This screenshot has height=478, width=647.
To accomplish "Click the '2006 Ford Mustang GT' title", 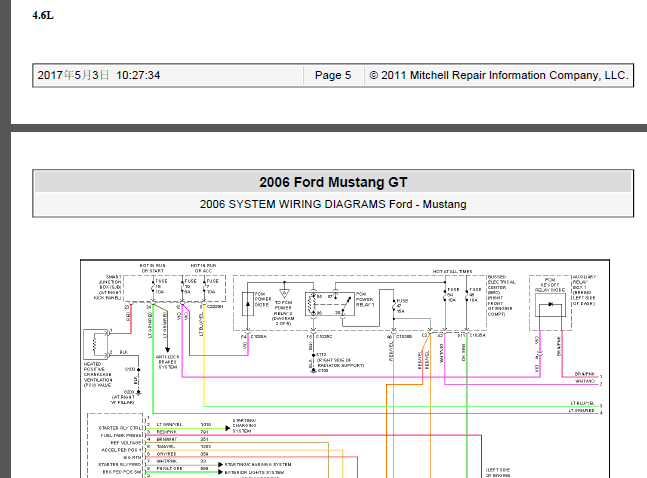I will [x=333, y=182].
